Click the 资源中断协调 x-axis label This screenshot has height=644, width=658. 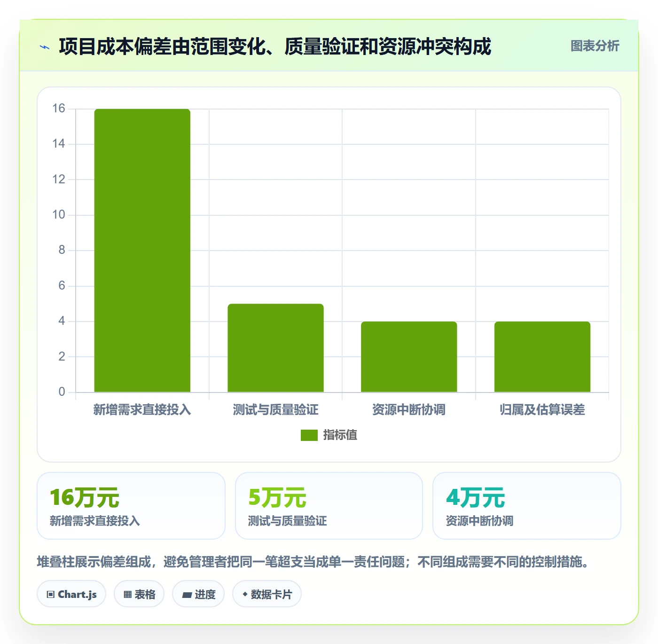(x=409, y=410)
